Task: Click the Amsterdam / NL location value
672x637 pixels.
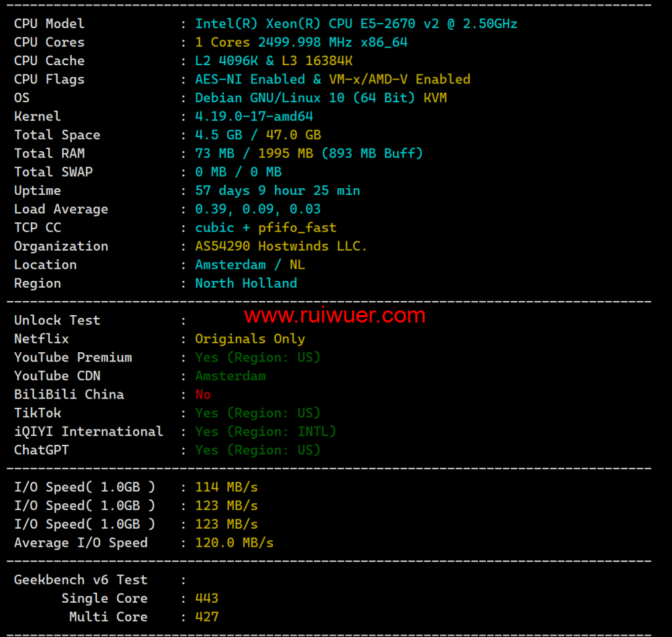Action: coord(250,265)
